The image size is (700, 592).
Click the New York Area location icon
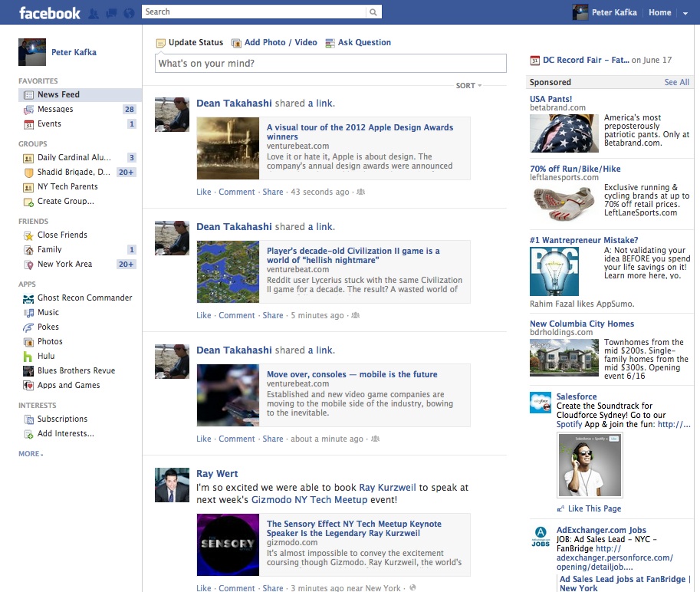click(29, 265)
